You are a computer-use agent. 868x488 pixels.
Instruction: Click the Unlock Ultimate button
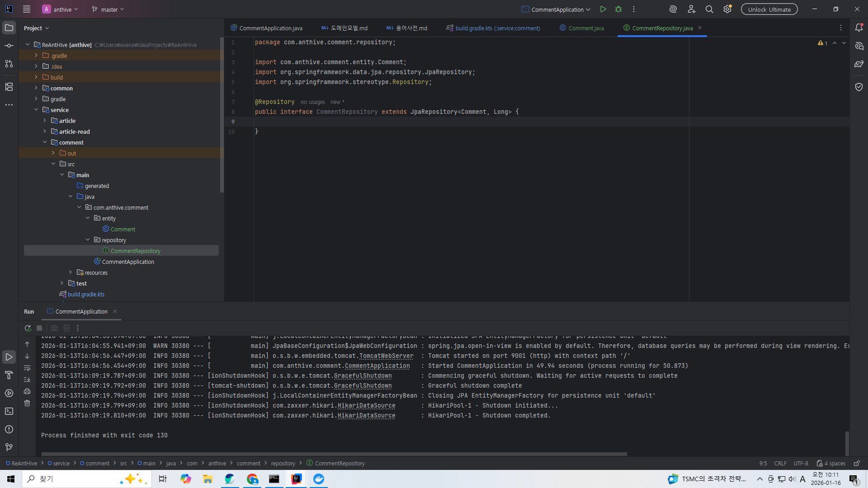point(769,9)
